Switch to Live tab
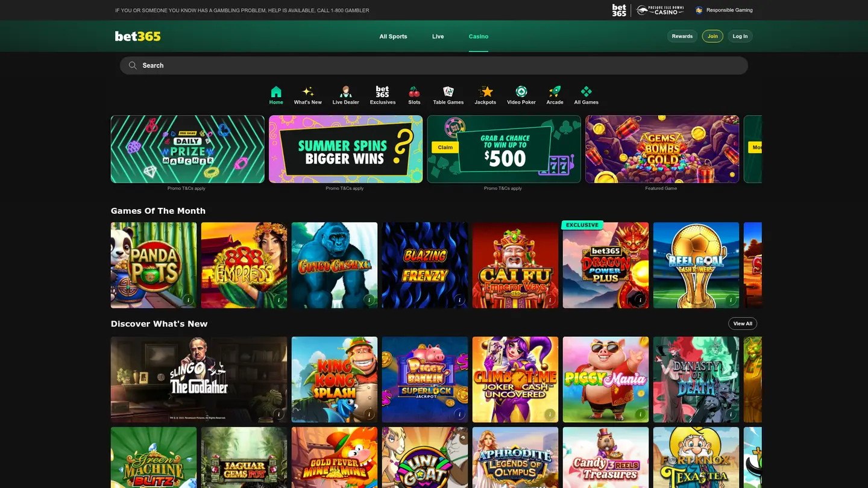Screen dimensions: 868x488 (438, 36)
